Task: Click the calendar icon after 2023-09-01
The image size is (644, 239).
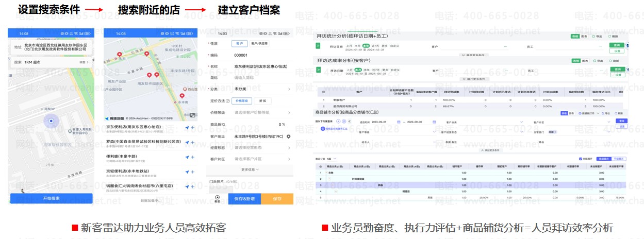Action: [x=398, y=122]
